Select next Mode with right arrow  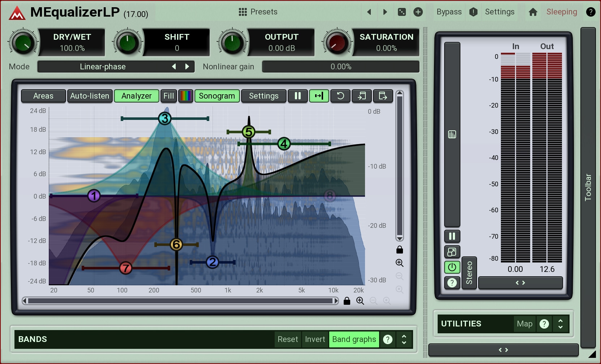pyautogui.click(x=187, y=66)
